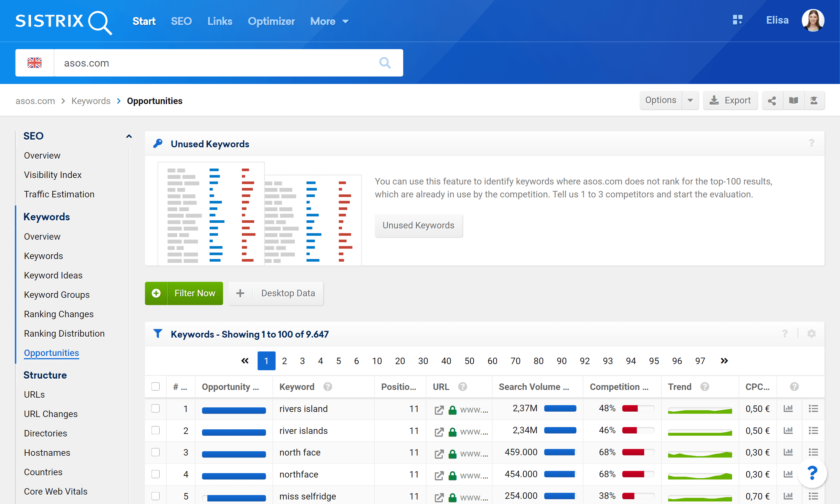This screenshot has height=504, width=840.
Task: Open the Optimizer navigation tab
Action: click(271, 21)
